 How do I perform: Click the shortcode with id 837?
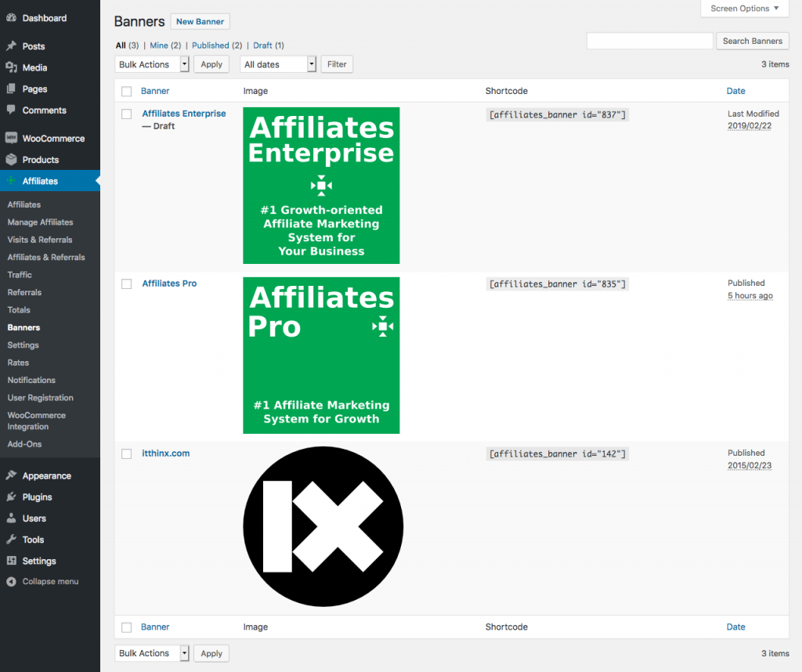tap(557, 114)
